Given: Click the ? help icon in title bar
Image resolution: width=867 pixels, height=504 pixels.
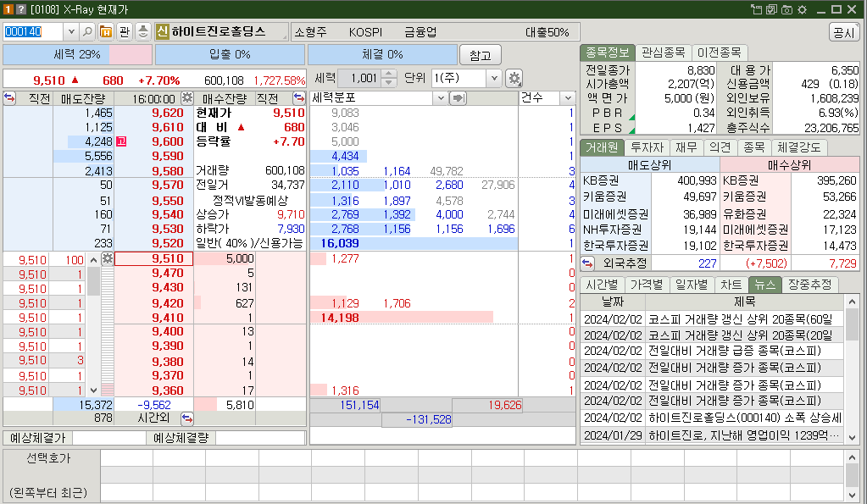Looking at the screenshot, I should [21, 9].
